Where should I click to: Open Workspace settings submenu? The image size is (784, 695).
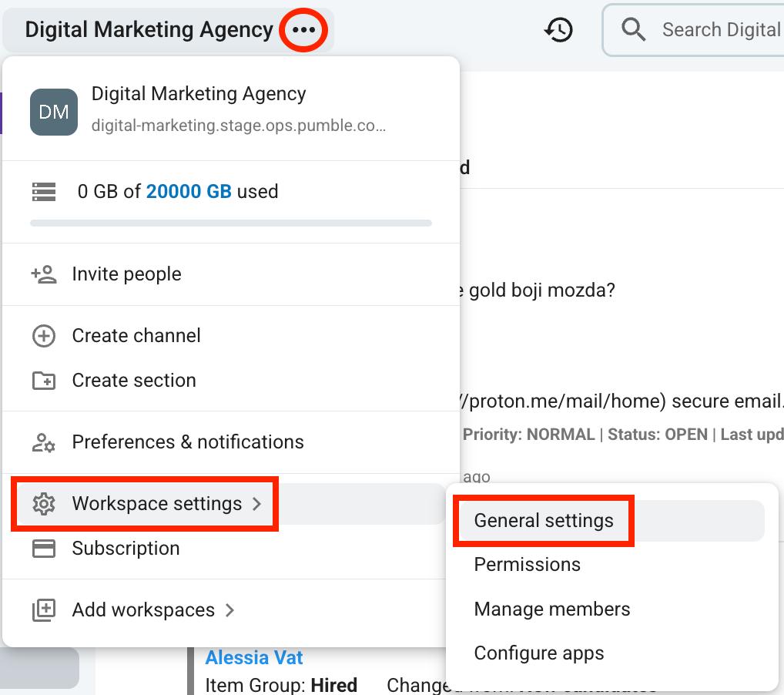[x=231, y=504]
